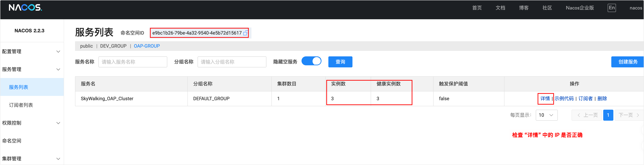Click 删除 for SkyWalking_OAP_Cluster

[602, 99]
